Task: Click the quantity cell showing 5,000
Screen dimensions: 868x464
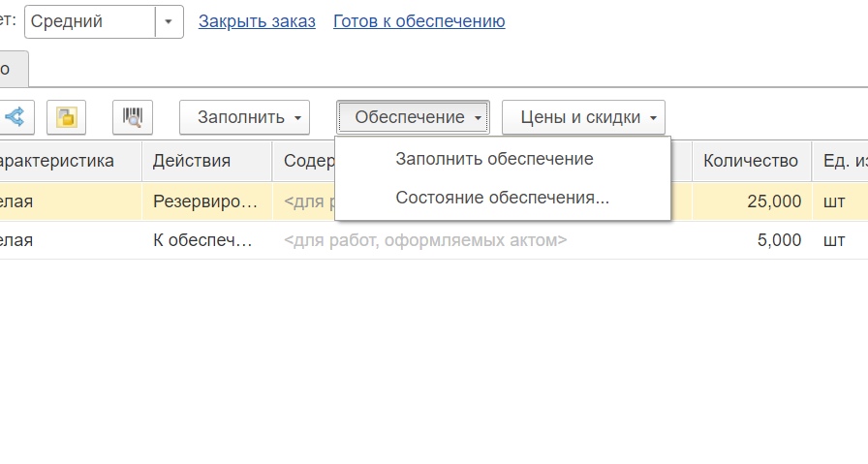Action: [751, 240]
